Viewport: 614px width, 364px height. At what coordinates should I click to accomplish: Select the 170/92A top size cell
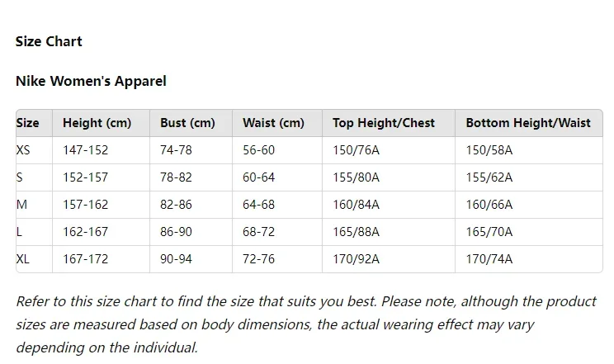click(x=356, y=259)
